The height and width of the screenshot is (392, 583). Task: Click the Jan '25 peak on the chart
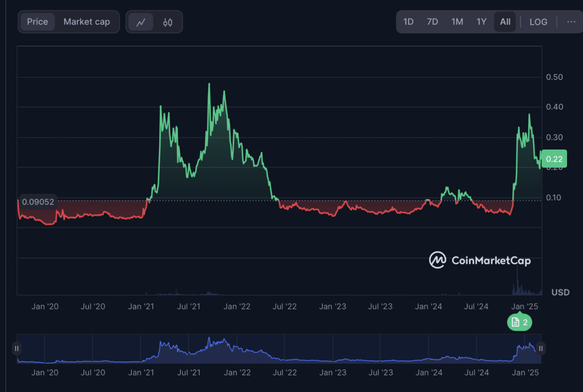coord(530,114)
